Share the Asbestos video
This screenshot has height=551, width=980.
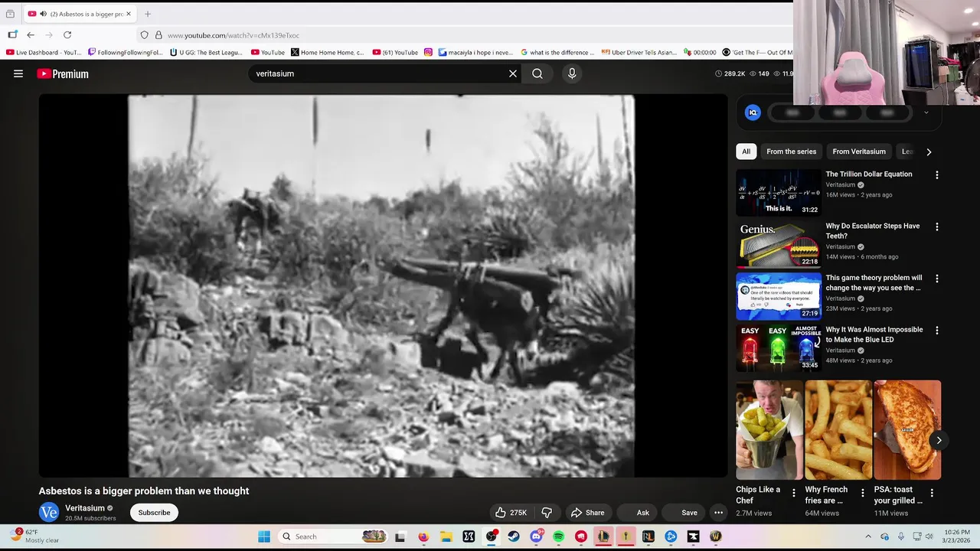click(587, 513)
